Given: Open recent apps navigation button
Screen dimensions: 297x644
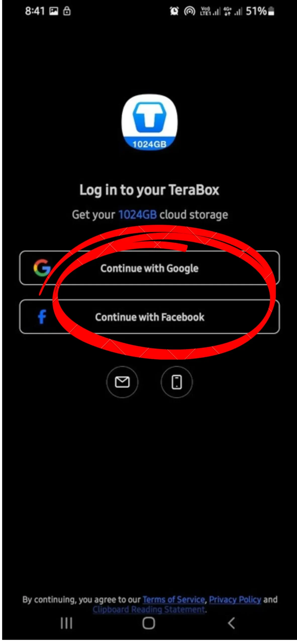Looking at the screenshot, I should click(66, 623).
